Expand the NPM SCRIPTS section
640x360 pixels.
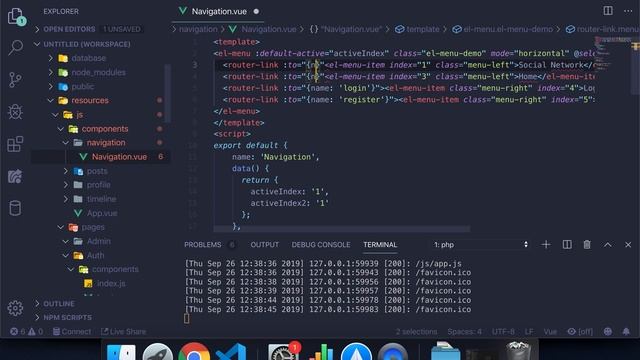click(x=67, y=318)
